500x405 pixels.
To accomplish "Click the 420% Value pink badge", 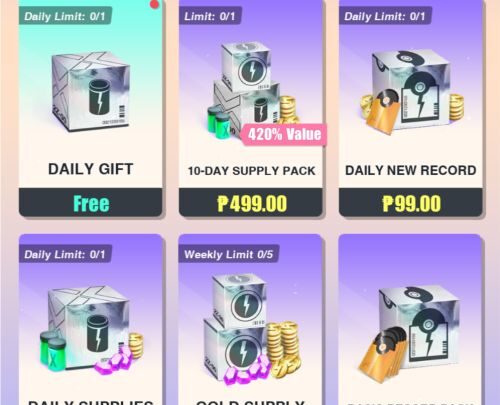I will (x=284, y=134).
